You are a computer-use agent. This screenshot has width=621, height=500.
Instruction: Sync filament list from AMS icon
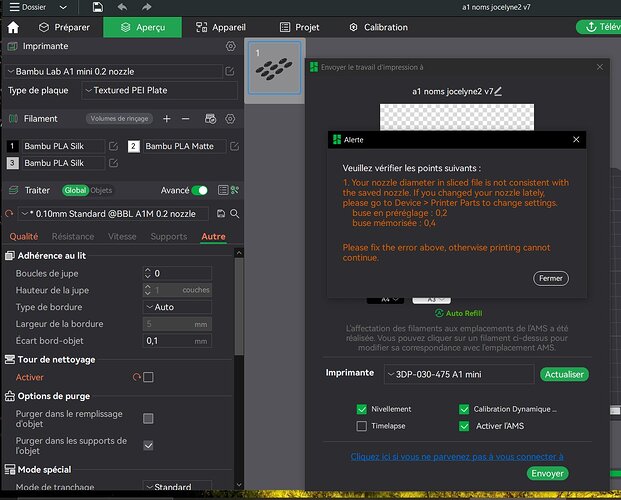(x=210, y=118)
